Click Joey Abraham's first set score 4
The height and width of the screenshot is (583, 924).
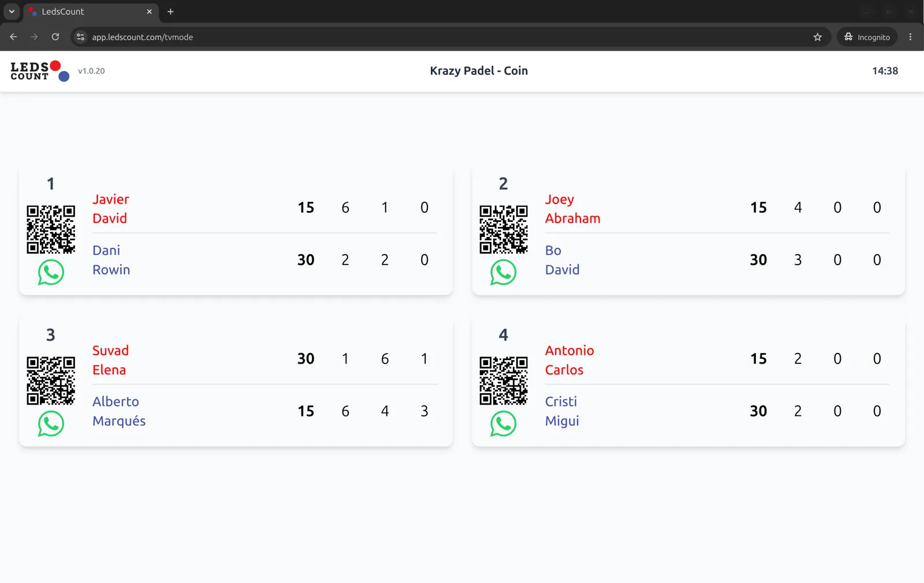coord(798,208)
